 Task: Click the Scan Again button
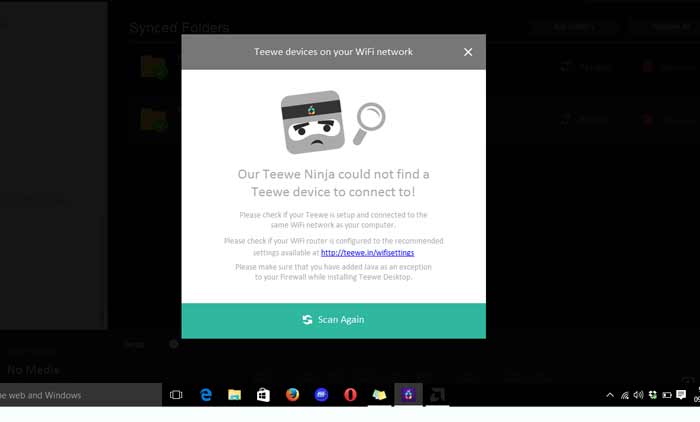(x=333, y=320)
